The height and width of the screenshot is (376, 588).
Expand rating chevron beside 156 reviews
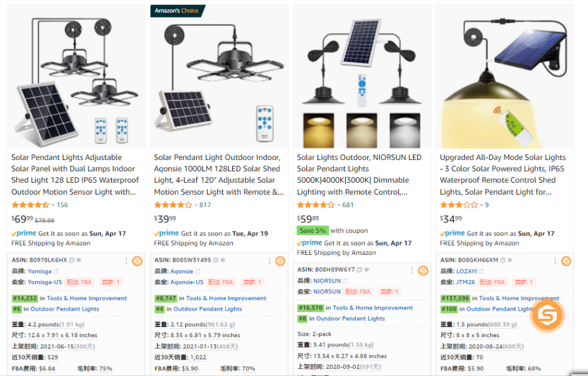click(53, 205)
